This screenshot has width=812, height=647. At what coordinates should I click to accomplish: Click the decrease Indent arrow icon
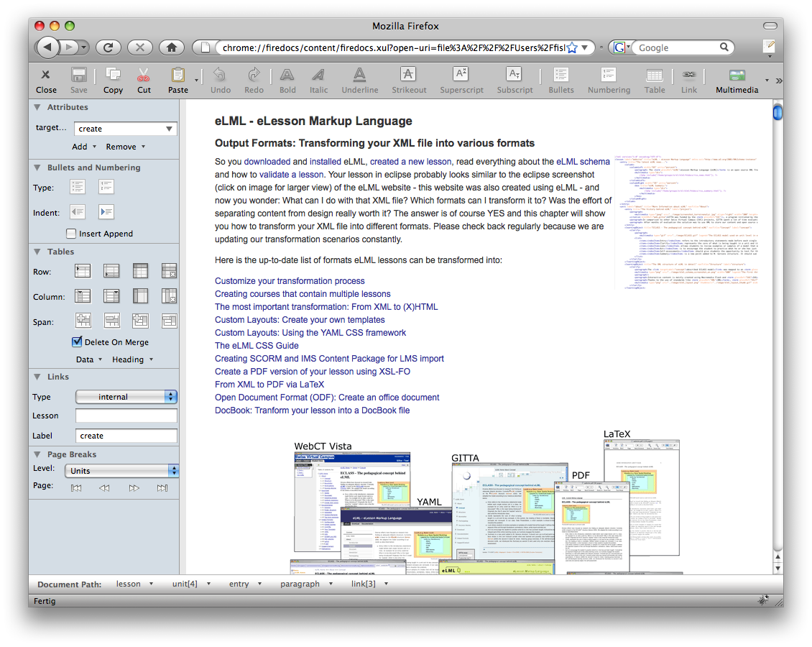78,211
